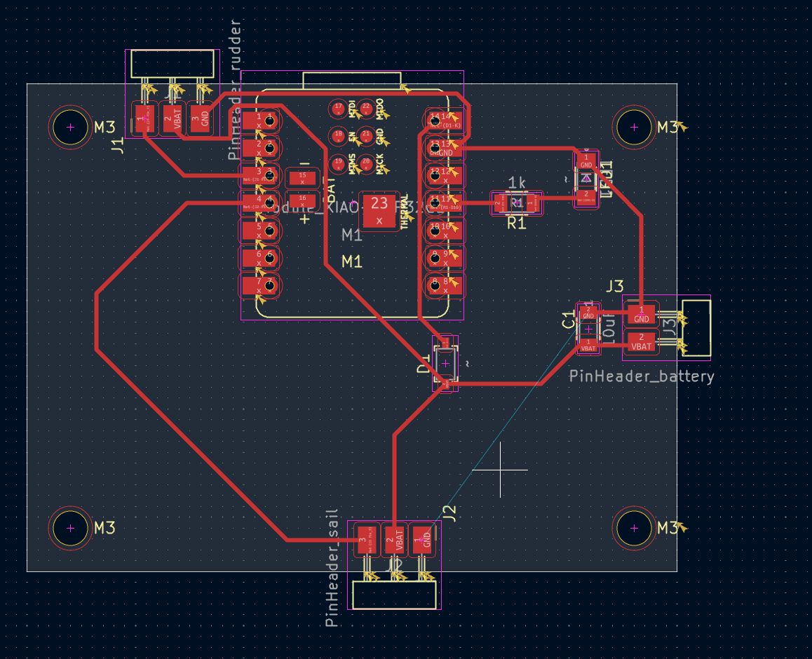Select the PinHeader_rudder value text

point(235,90)
